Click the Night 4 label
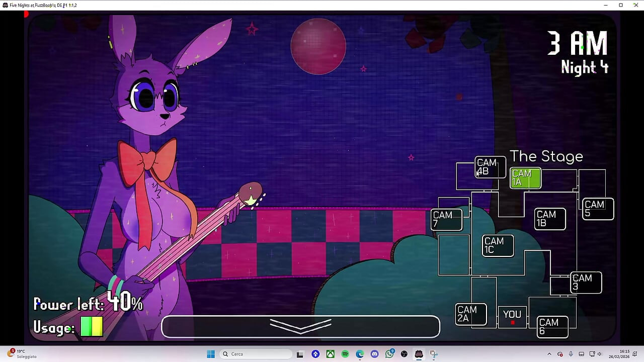Screen dimensions: 644x362 coord(585,67)
